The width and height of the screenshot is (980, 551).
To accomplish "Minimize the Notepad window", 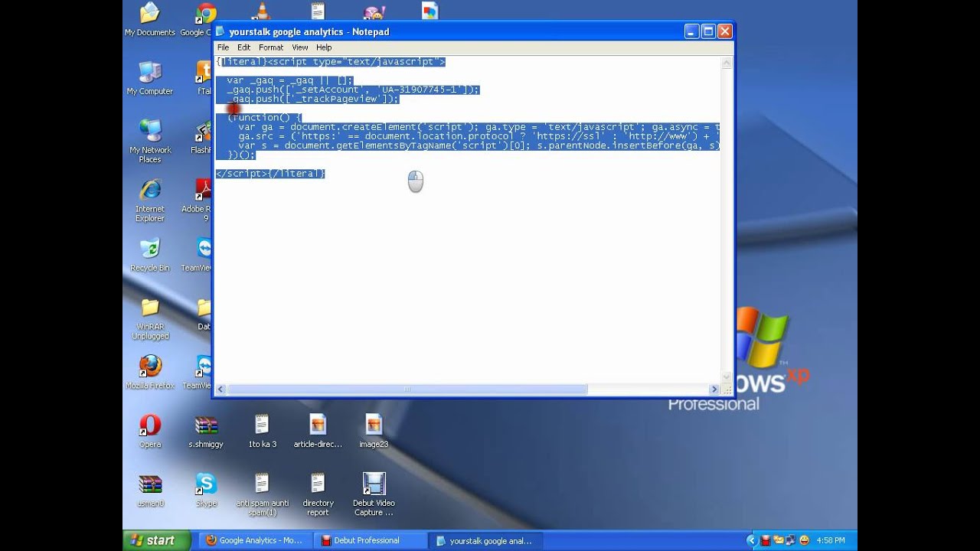I will coord(691,31).
